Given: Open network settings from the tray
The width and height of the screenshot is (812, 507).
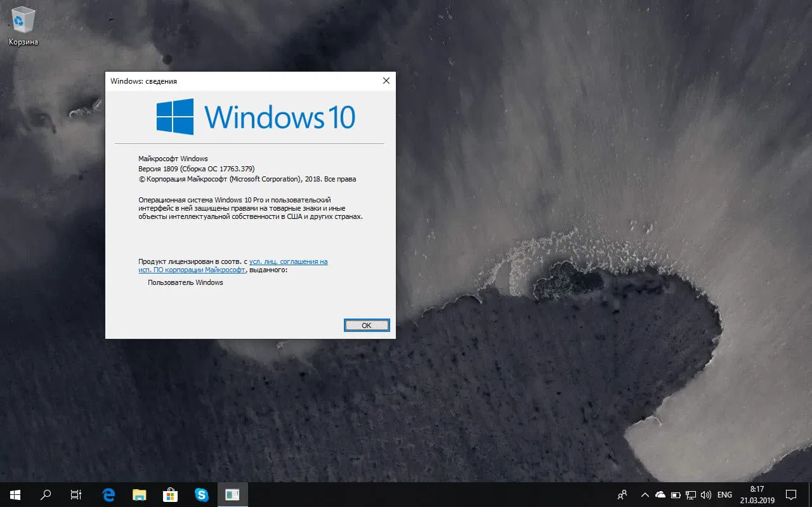Looking at the screenshot, I should tap(691, 494).
